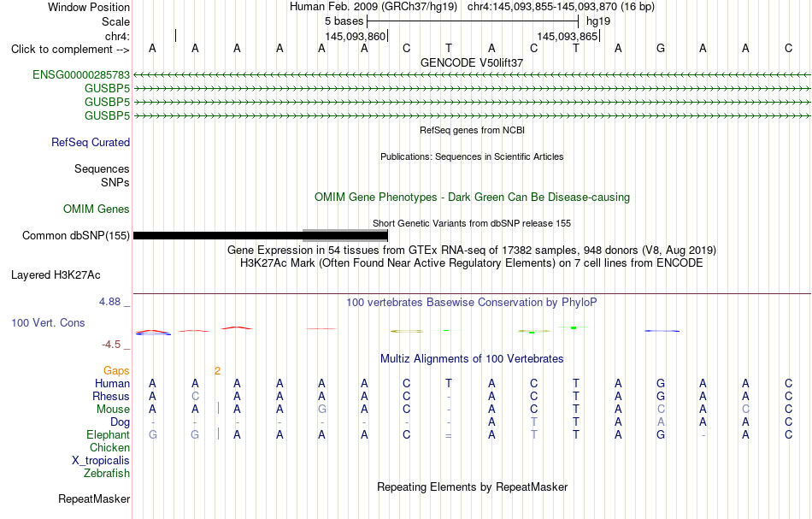The image size is (812, 519).
Task: Click '100 vertebrates Basewise Conservation by PhyloP' title
Action: tap(472, 302)
